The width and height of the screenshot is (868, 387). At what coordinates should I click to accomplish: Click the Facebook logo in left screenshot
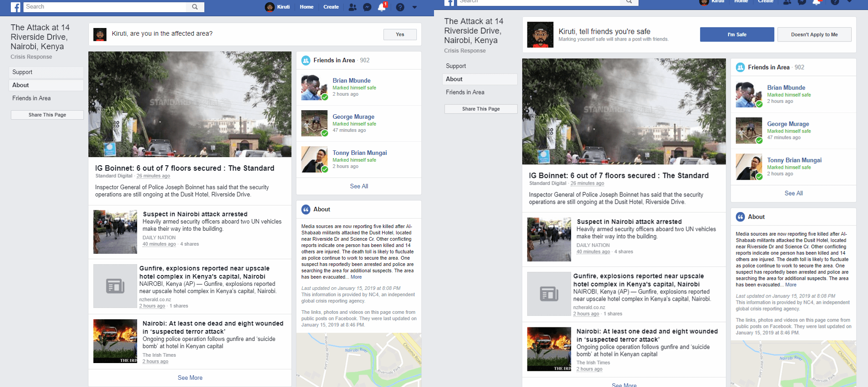(x=15, y=7)
